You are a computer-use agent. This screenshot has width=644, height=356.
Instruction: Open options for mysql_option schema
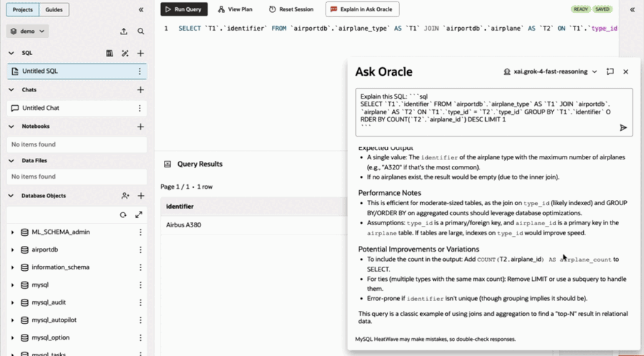click(x=140, y=338)
